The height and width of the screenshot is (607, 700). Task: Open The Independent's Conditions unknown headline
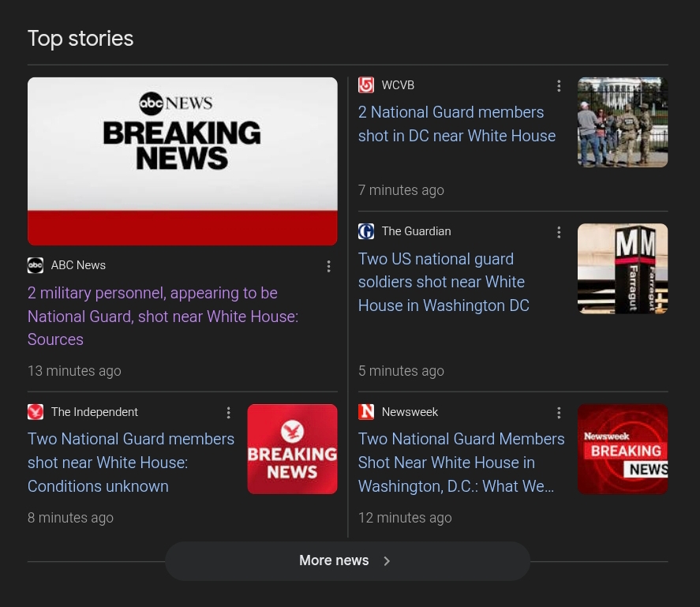click(131, 463)
